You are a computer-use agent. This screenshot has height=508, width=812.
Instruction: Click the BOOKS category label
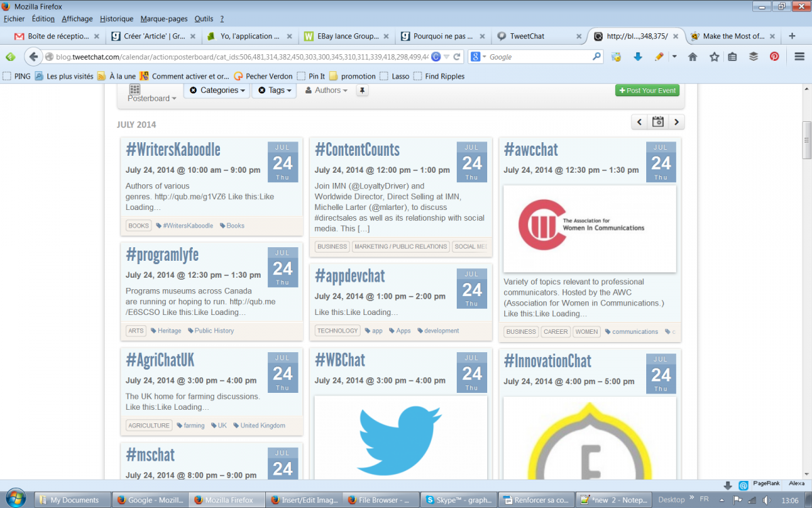click(x=139, y=226)
